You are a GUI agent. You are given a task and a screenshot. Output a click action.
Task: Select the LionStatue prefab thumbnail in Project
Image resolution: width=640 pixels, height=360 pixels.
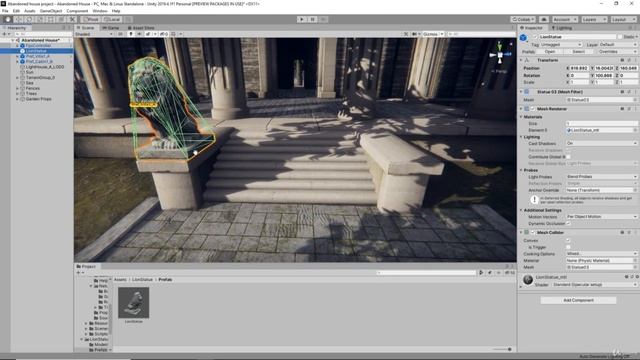pyautogui.click(x=133, y=302)
